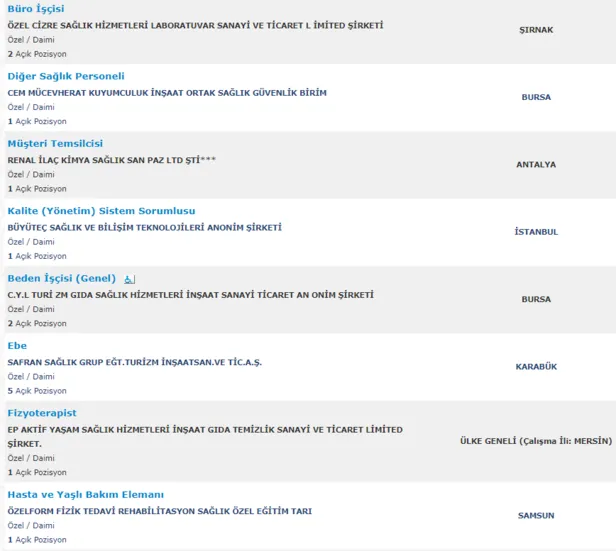Click SAFRAN SAĞLIK GRUP company name
Image resolution: width=616 pixels, height=551 pixels.
pyautogui.click(x=134, y=362)
